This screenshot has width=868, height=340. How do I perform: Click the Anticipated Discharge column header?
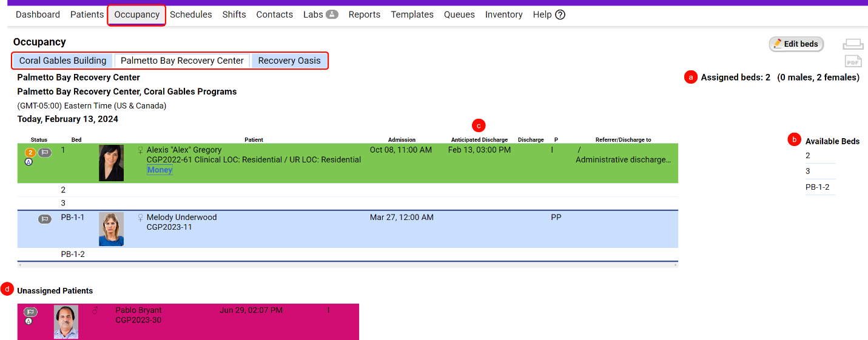[x=479, y=140]
